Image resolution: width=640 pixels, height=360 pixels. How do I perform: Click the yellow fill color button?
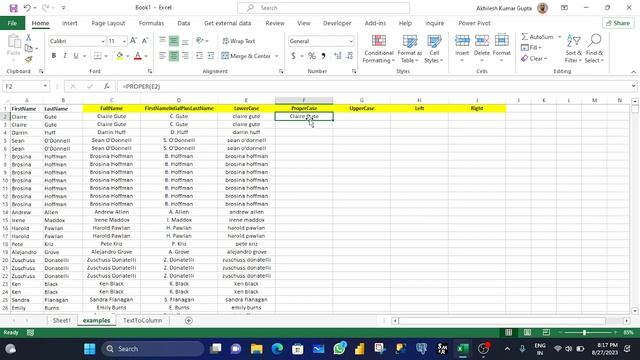tap(120, 56)
